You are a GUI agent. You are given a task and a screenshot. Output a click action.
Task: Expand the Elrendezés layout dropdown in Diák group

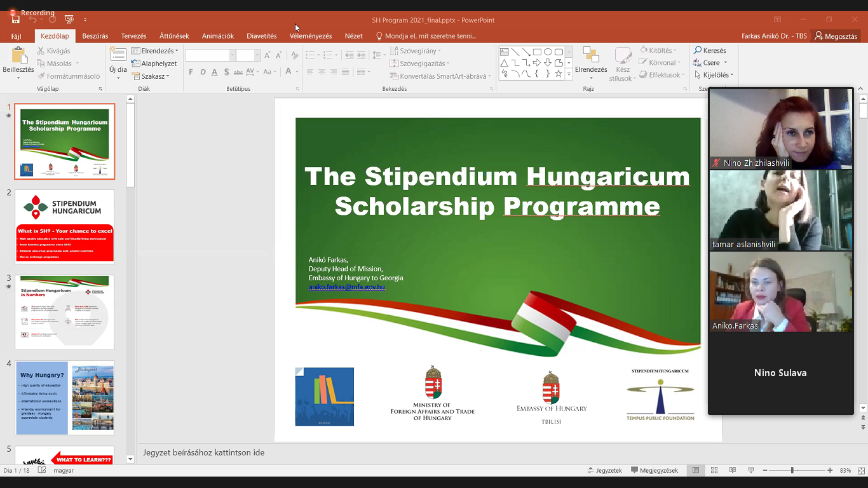pos(155,51)
